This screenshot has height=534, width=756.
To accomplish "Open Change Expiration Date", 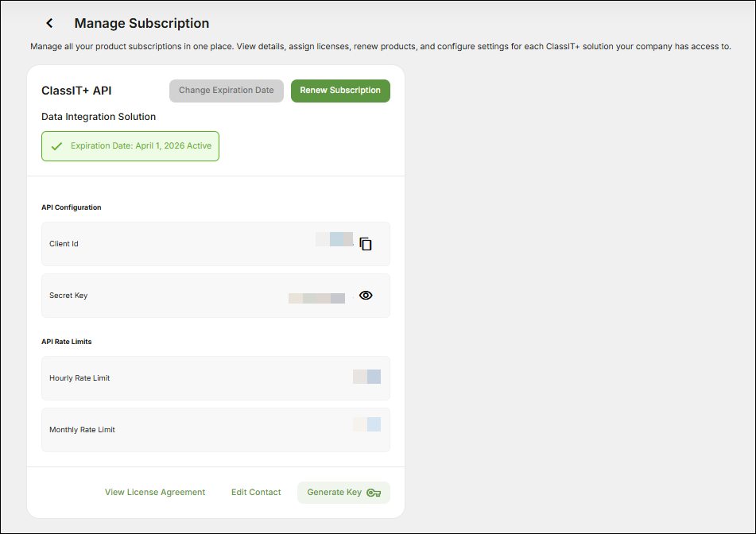I will [226, 91].
